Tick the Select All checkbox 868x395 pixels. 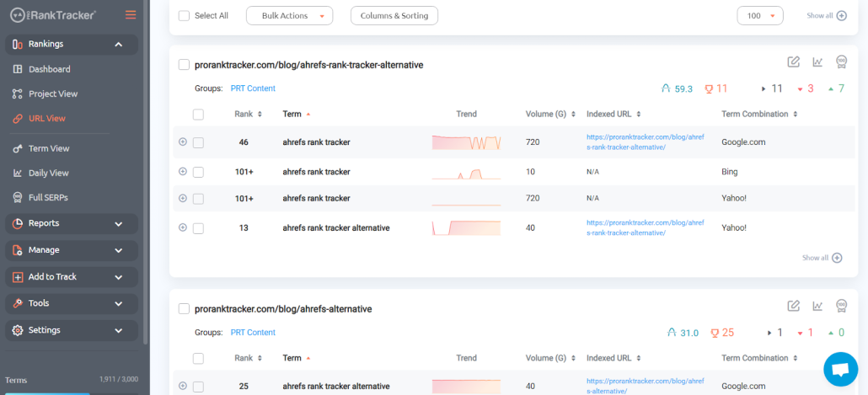pyautogui.click(x=184, y=15)
